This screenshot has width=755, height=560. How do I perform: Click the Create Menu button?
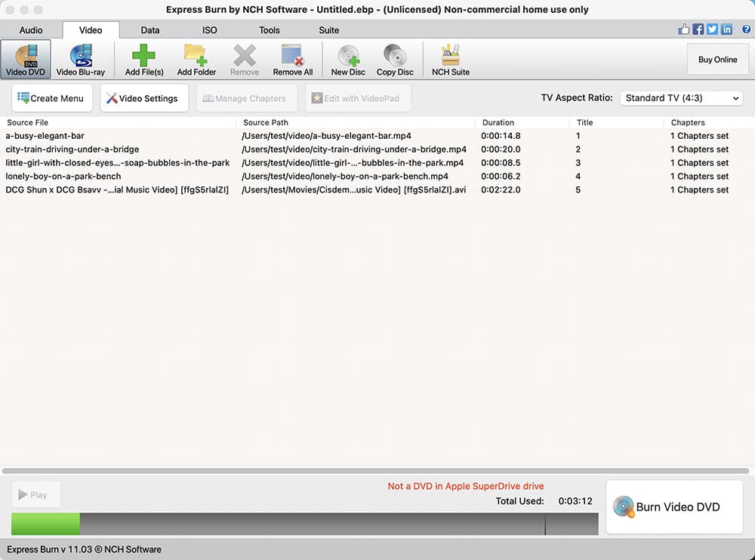click(x=52, y=98)
